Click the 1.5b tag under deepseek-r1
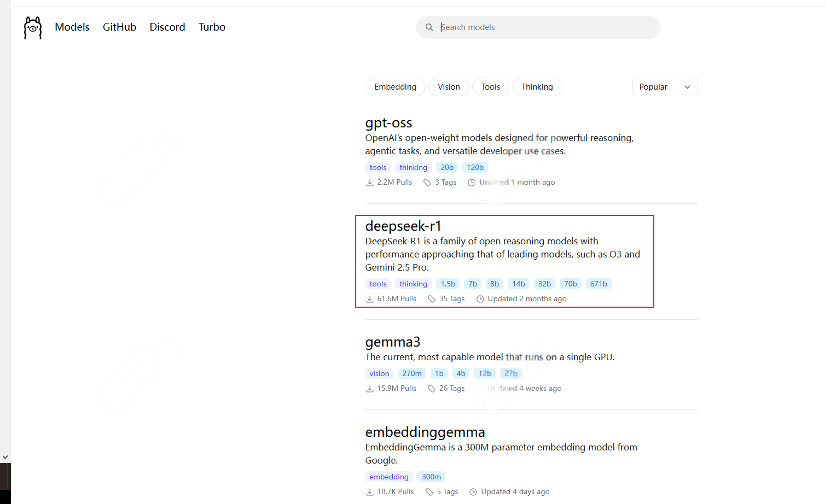The height and width of the screenshot is (504, 825). coord(448,284)
